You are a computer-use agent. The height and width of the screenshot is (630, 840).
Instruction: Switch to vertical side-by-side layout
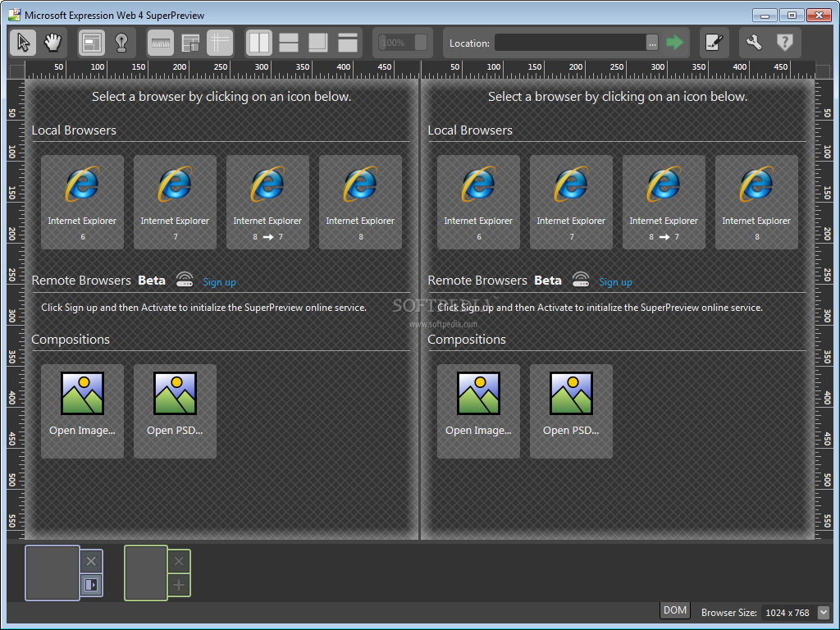pos(259,43)
